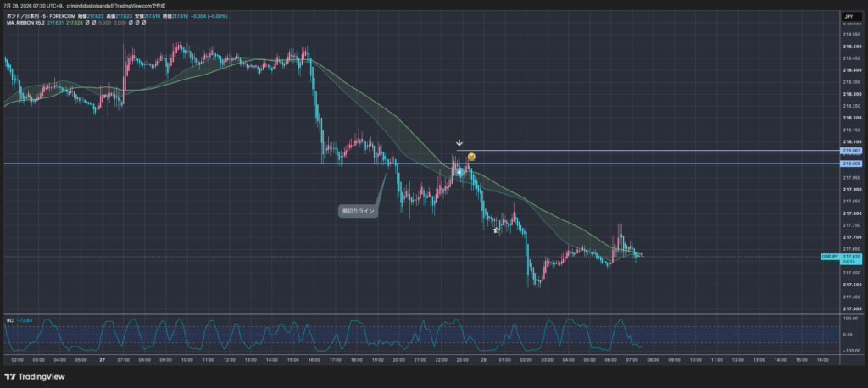
Task: Click the 終値 close value 217.619
Action: coord(180,17)
